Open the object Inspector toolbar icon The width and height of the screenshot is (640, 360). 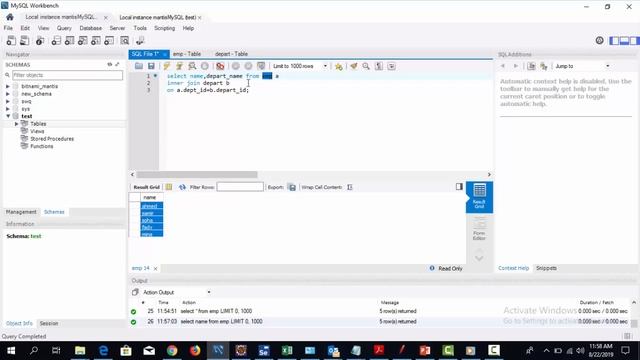click(40, 40)
